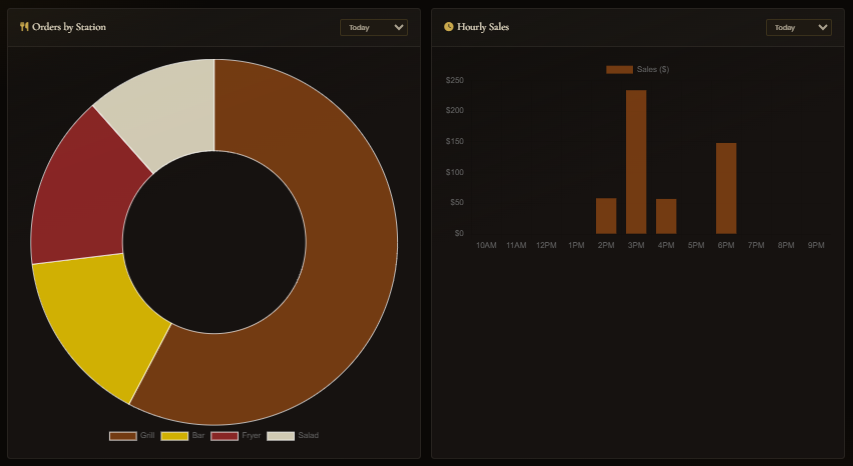Toggle the Grill legend swatch
This screenshot has width=853, height=466.
[123, 436]
